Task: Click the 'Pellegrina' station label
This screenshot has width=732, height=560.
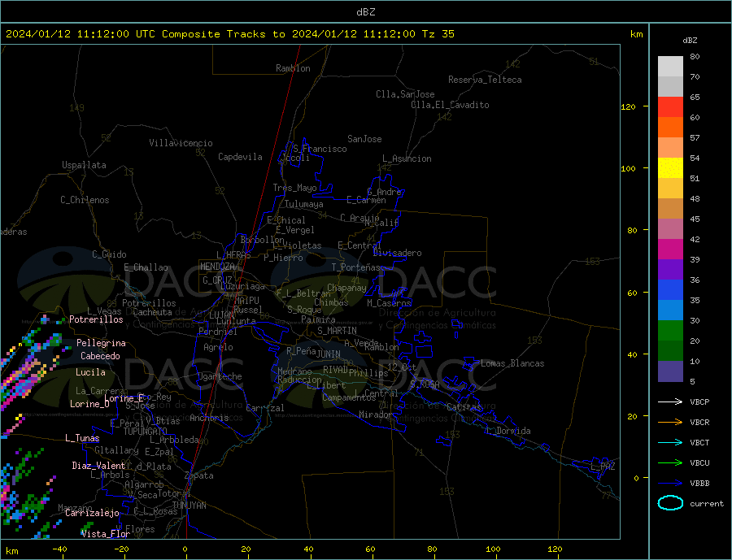Action: [101, 343]
